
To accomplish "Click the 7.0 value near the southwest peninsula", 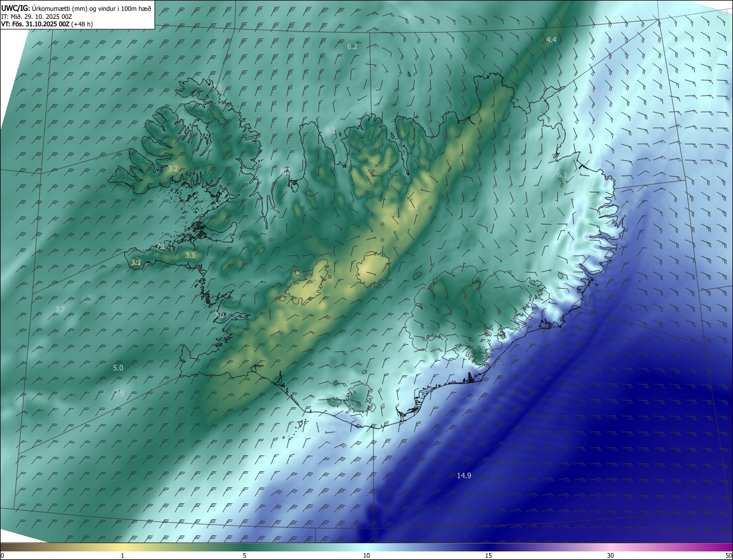I will tap(219, 315).
